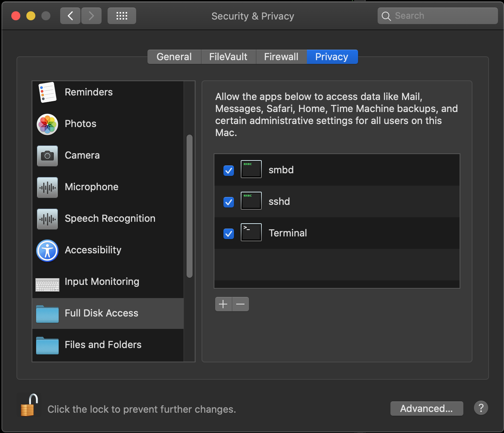Select the Accessibility icon
Viewport: 504px width, 433px height.
coord(47,250)
